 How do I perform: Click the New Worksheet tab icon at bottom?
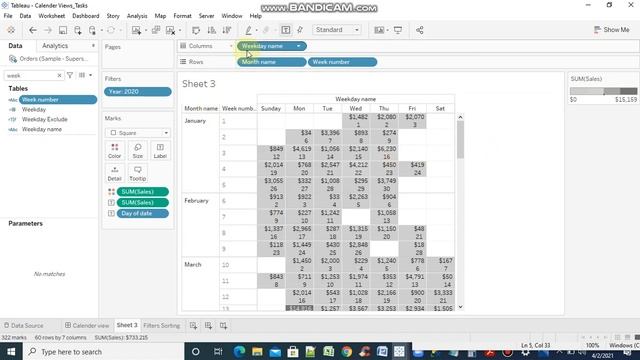click(x=193, y=325)
